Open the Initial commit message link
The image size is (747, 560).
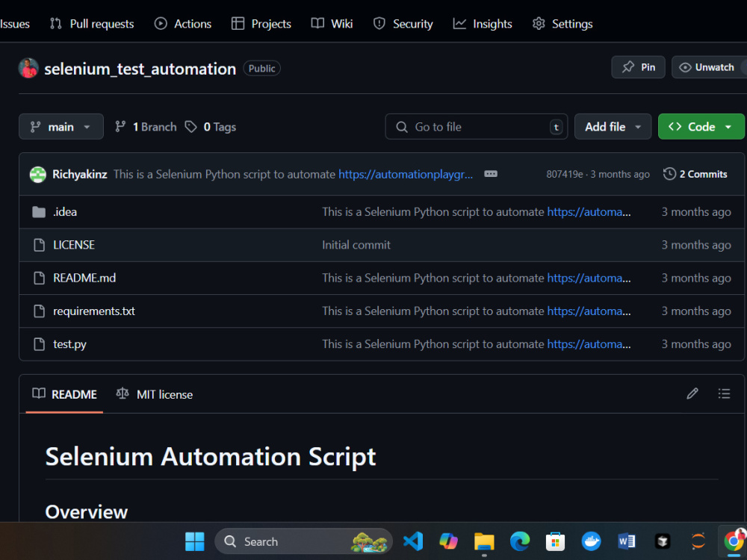click(x=356, y=245)
